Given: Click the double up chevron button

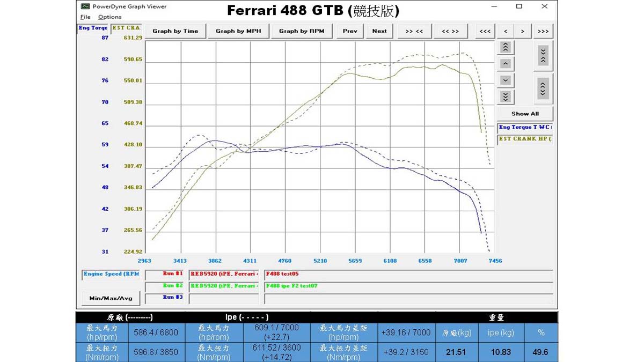Looking at the screenshot, I should [x=505, y=47].
